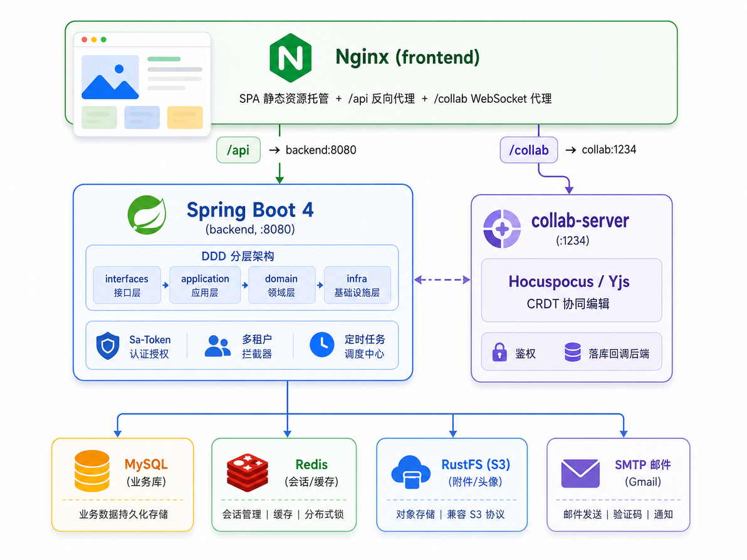Select the domain 领域层 box
This screenshot has height=560, width=747.
[281, 285]
